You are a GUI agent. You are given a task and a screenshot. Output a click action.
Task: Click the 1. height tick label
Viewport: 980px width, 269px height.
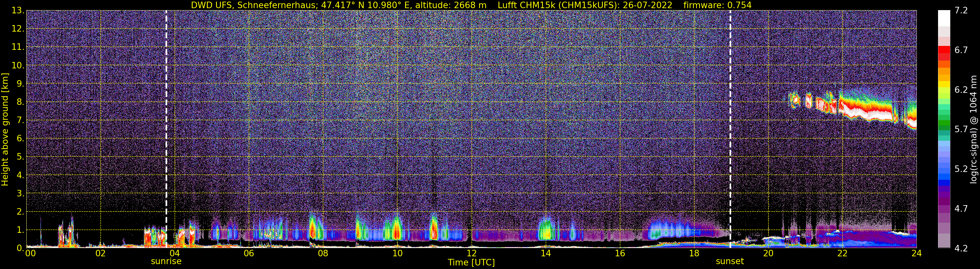point(20,230)
